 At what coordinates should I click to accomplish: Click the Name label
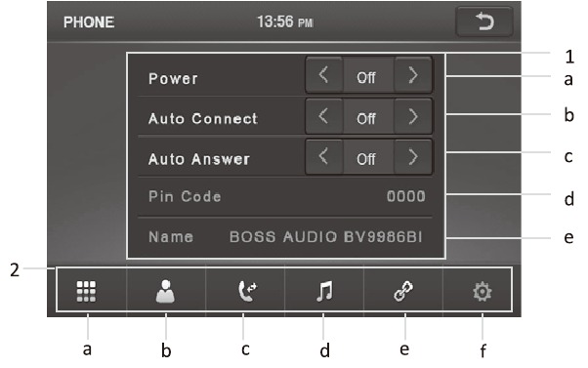[x=171, y=237]
